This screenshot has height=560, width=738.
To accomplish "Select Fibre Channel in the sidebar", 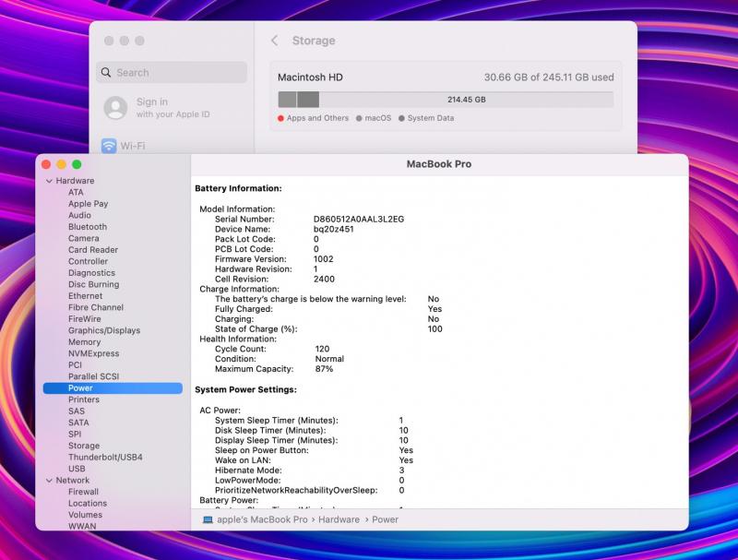I will pos(96,307).
